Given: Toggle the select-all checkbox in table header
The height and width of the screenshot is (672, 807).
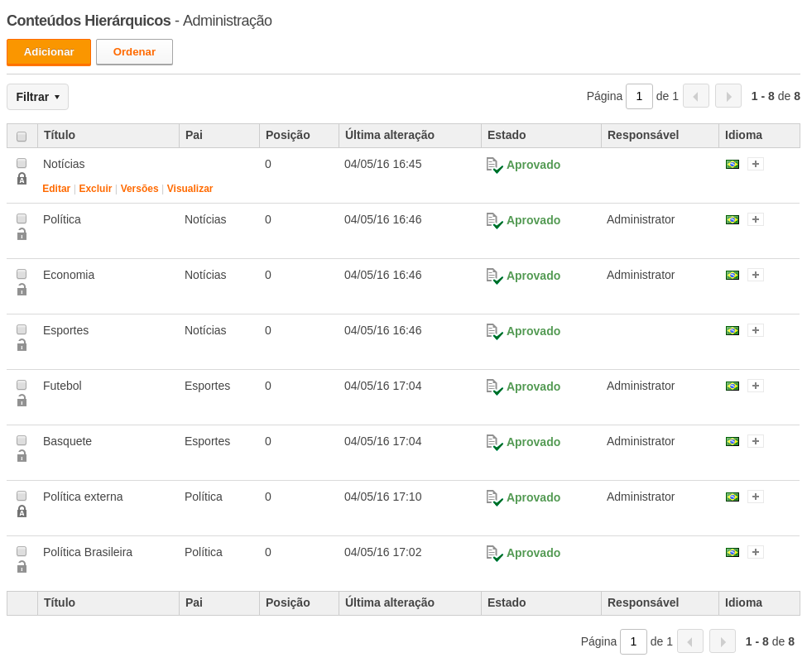Looking at the screenshot, I should click(22, 137).
